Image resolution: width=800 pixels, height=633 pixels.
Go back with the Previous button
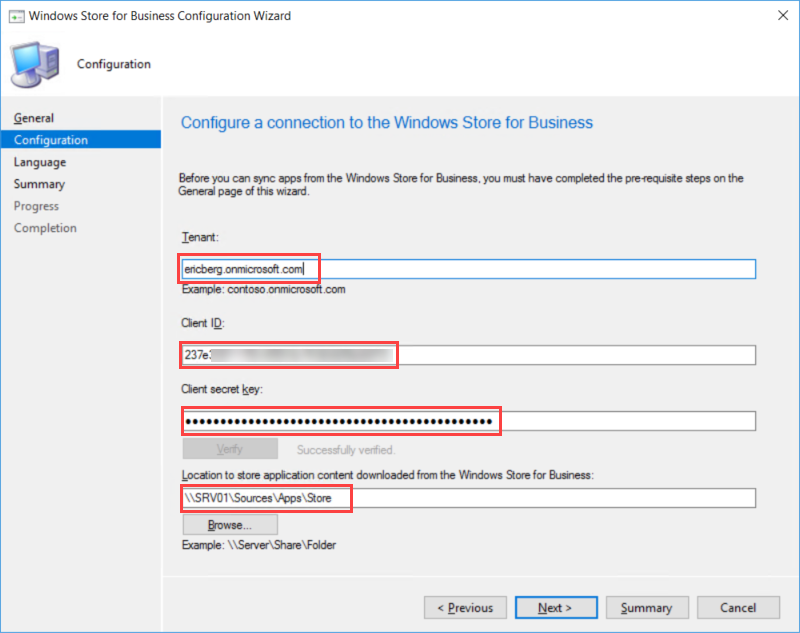(465, 607)
